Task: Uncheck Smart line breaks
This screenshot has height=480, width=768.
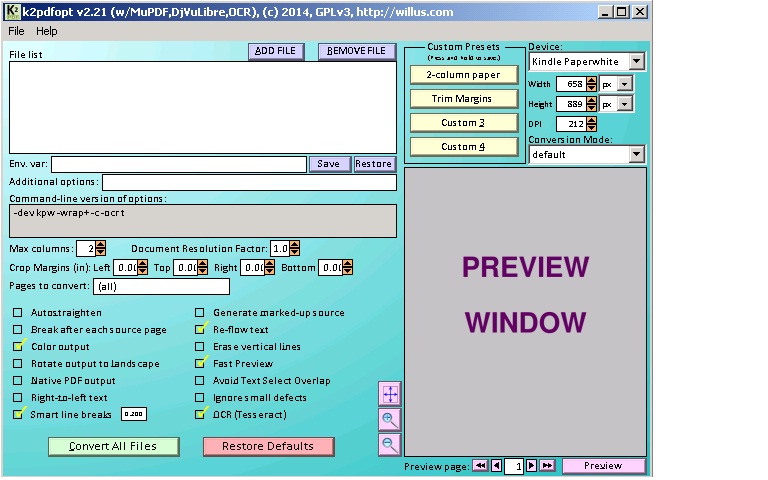Action: 18,414
